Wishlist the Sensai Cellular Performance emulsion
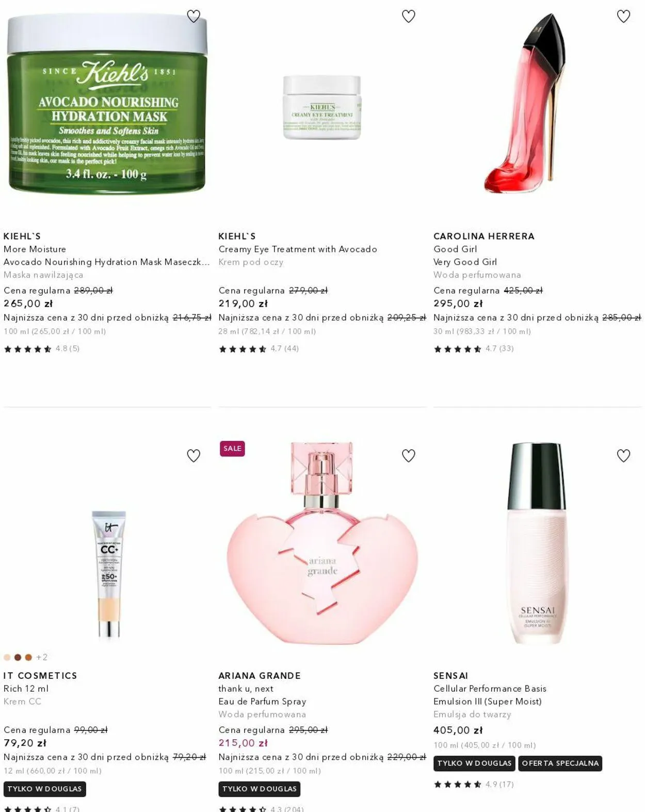 (623, 456)
